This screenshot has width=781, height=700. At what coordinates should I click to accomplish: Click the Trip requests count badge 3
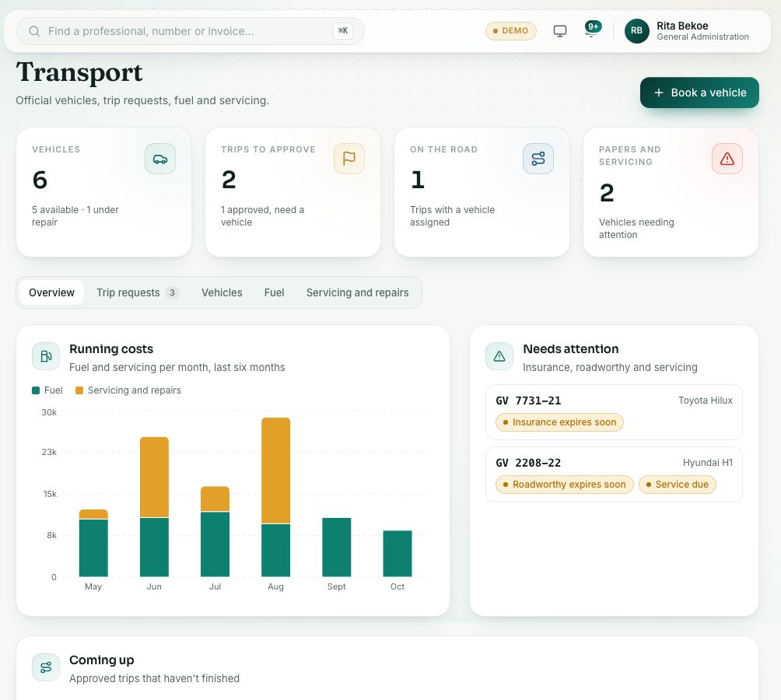173,292
